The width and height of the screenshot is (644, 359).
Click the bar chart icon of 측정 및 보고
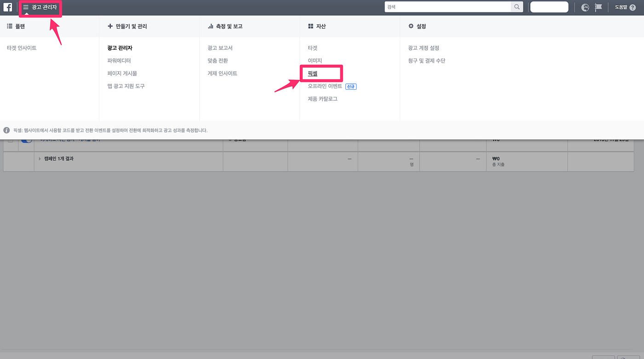tap(210, 26)
